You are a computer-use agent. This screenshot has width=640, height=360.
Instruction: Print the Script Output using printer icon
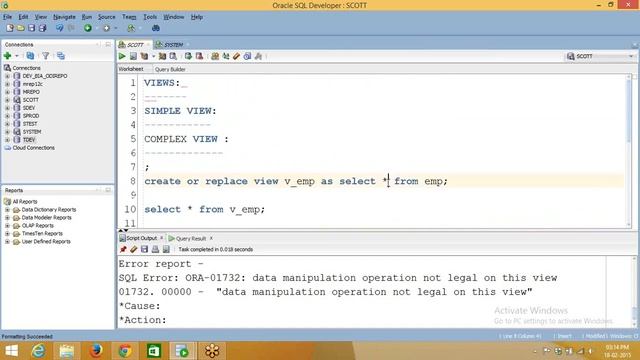click(155, 249)
